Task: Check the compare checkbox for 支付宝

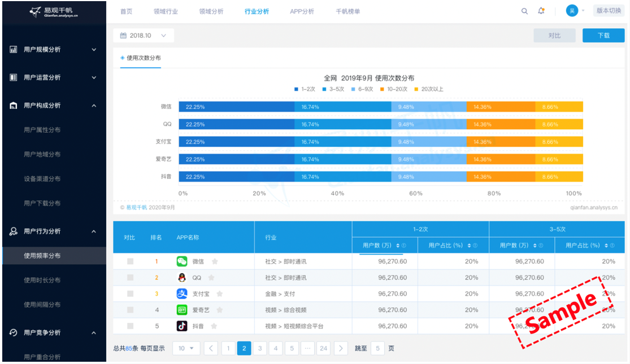Action: (130, 294)
